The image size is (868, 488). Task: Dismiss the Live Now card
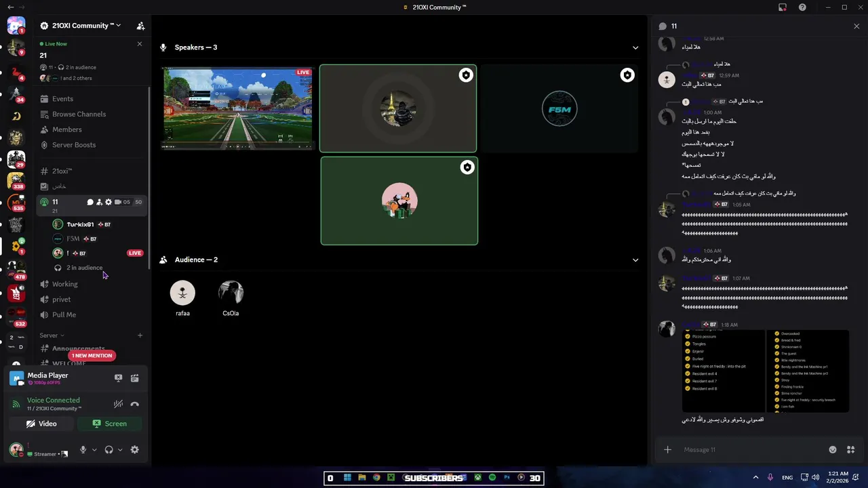coord(140,44)
